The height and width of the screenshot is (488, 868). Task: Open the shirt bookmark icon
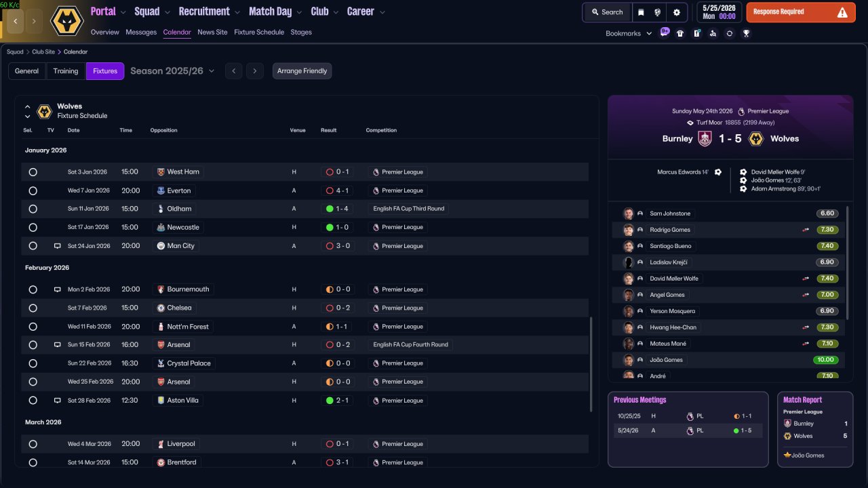point(680,33)
